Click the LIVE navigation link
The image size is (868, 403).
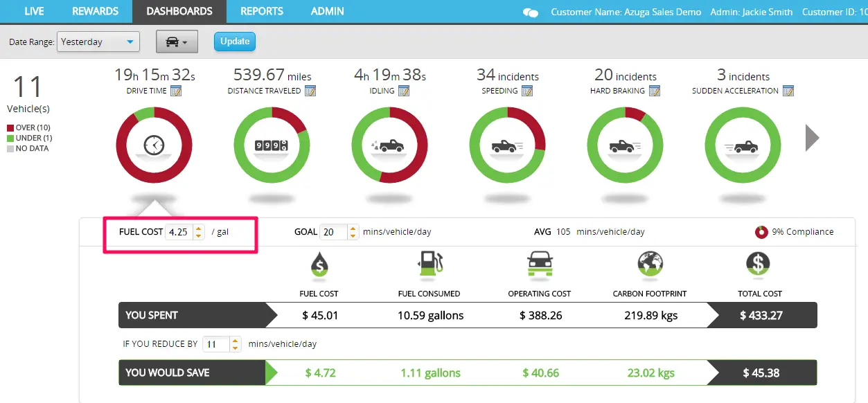[x=34, y=11]
